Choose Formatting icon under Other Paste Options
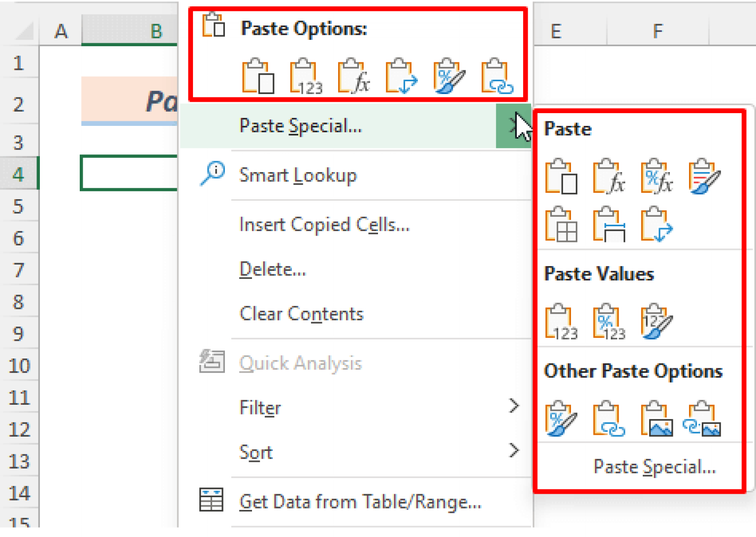 [561, 419]
